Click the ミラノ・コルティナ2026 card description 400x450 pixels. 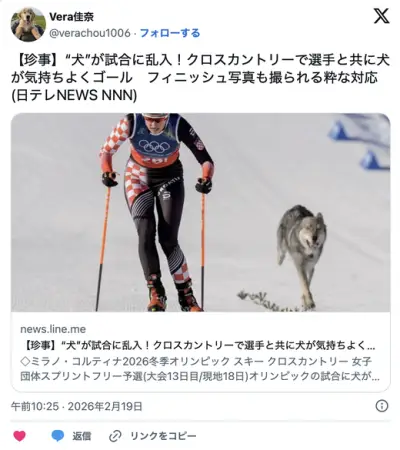[200, 369]
